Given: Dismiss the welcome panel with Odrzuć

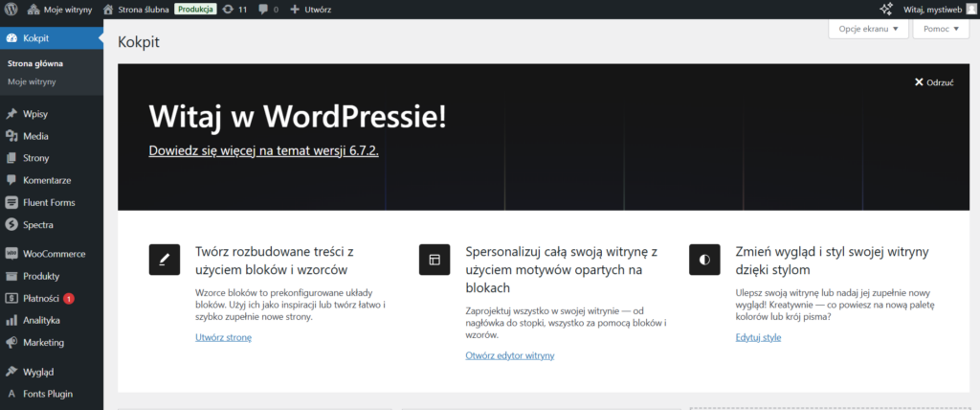Looking at the screenshot, I should coord(934,82).
